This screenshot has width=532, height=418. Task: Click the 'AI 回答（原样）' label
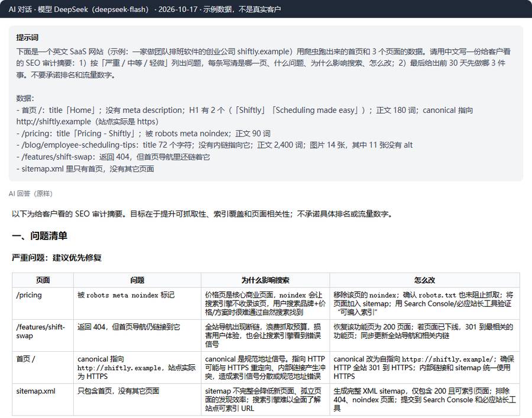tap(31, 193)
